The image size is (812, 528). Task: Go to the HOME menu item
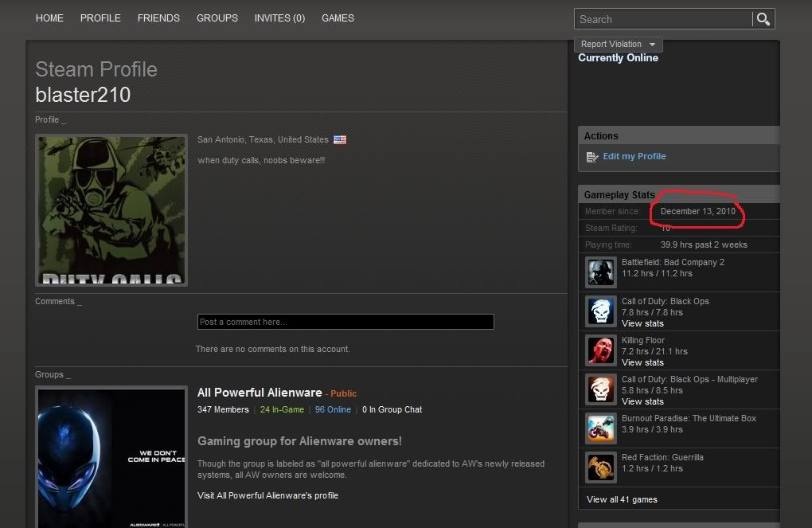pos(49,18)
